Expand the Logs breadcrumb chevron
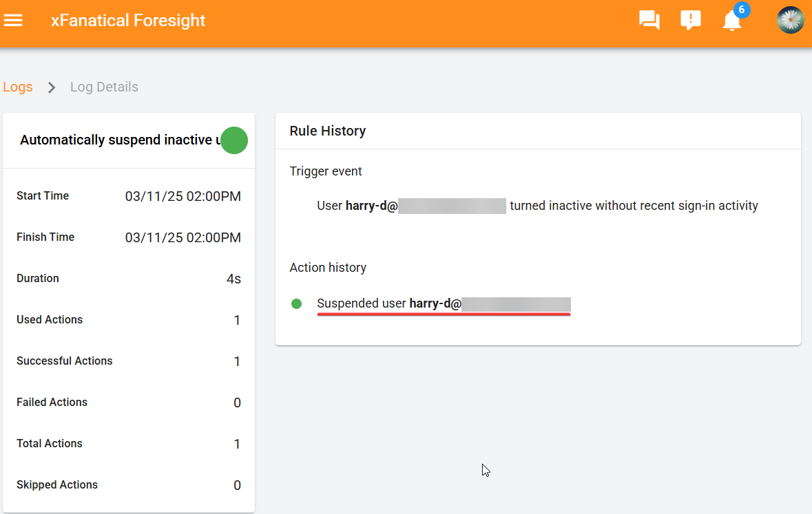Screen dimensions: 812x514 point(51,87)
